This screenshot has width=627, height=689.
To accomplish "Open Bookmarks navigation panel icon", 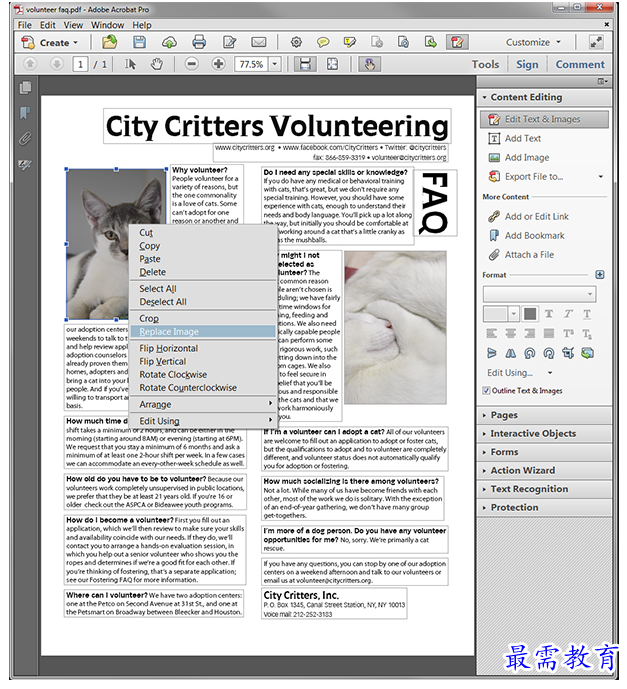I will coord(25,113).
